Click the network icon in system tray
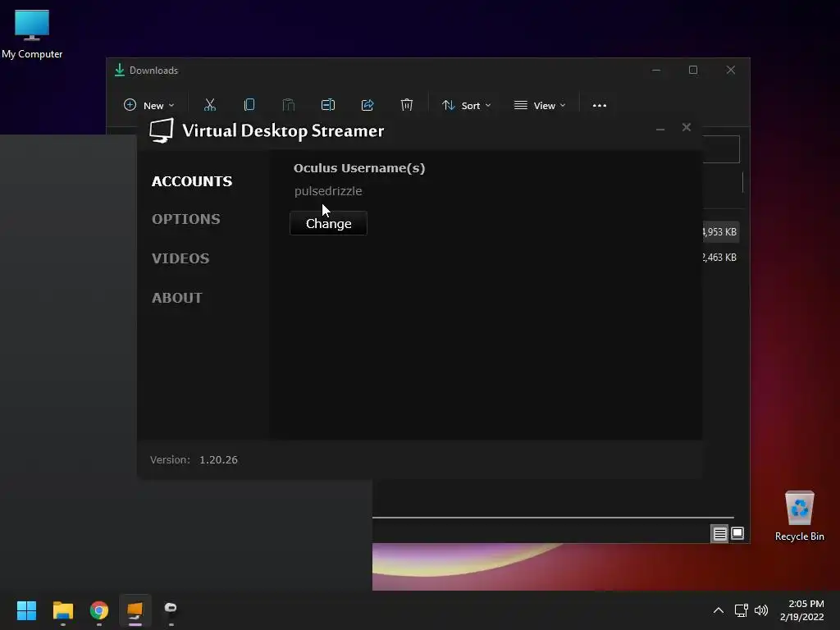The image size is (840, 630). click(x=742, y=610)
